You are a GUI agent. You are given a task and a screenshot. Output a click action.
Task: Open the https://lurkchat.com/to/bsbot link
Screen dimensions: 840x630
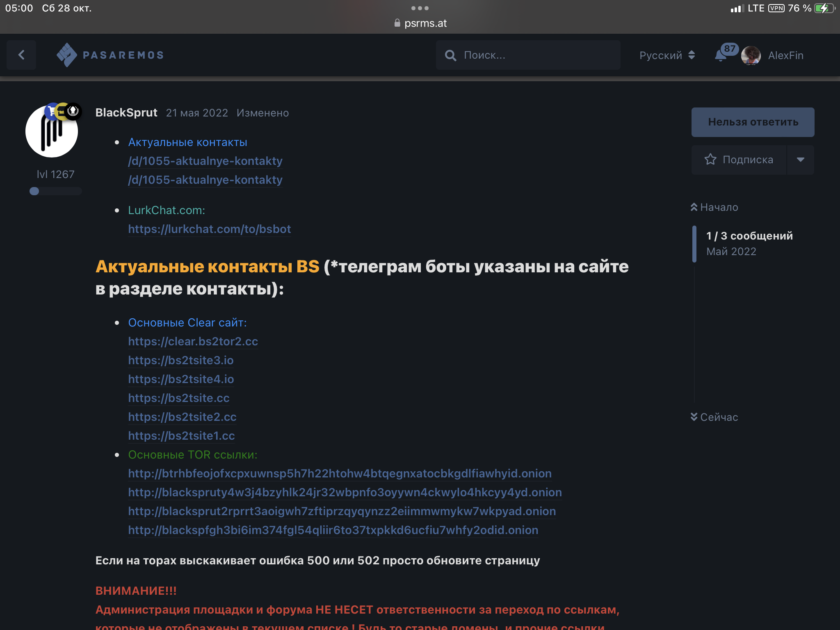(209, 229)
